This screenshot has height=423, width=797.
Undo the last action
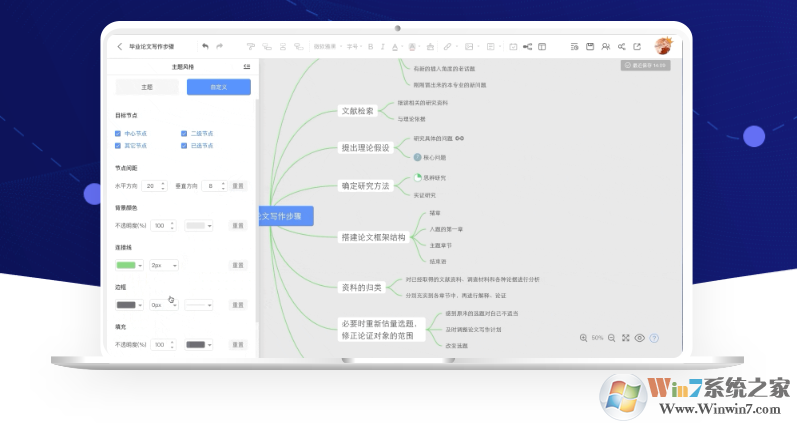pos(205,46)
